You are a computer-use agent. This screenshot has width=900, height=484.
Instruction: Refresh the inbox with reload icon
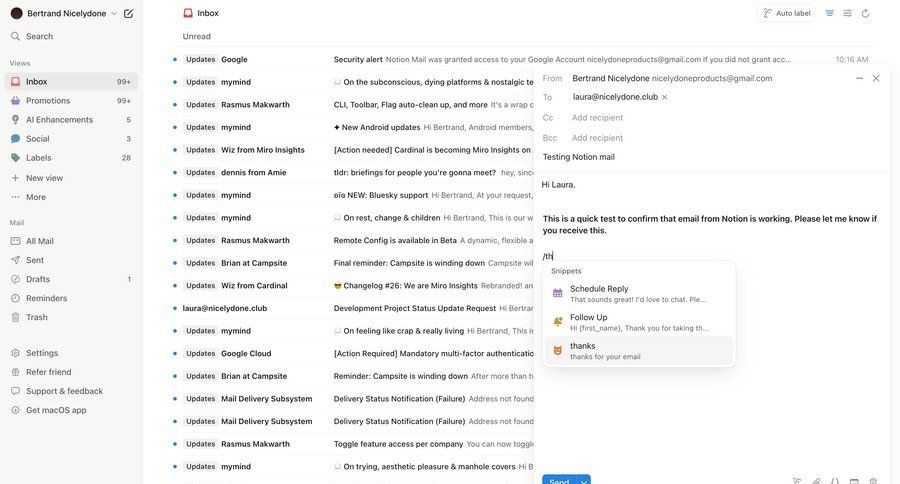[866, 13]
